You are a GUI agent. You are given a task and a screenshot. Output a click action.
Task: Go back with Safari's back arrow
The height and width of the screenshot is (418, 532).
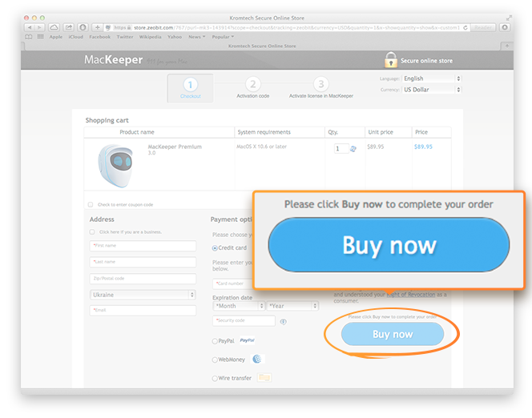pos(30,27)
